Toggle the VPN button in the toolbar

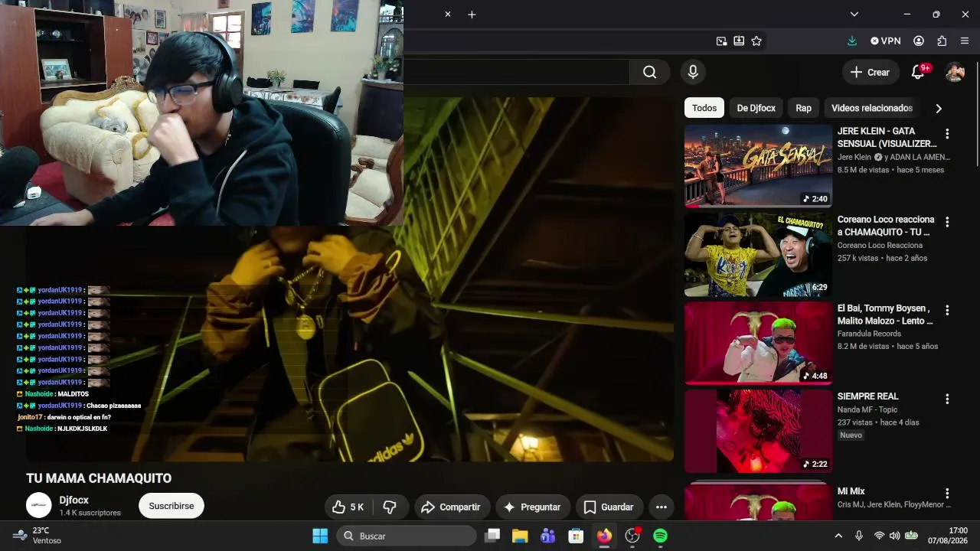tap(885, 41)
